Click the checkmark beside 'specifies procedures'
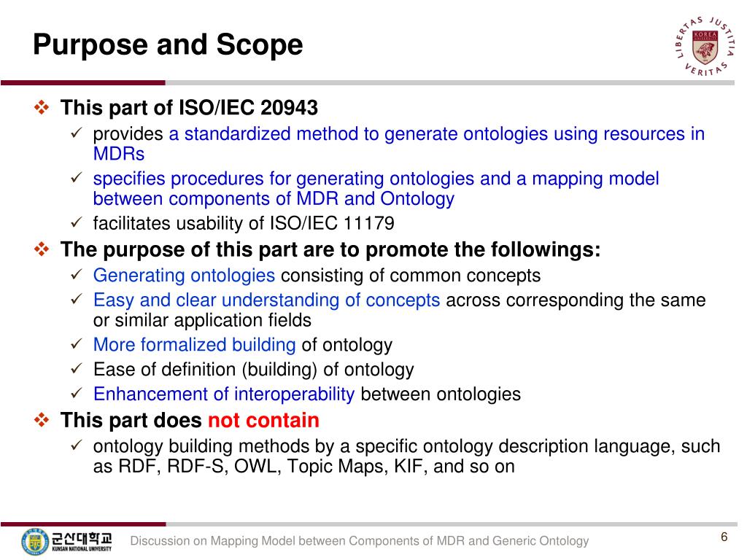Image resolution: width=747 pixels, height=560 pixels. [77, 178]
